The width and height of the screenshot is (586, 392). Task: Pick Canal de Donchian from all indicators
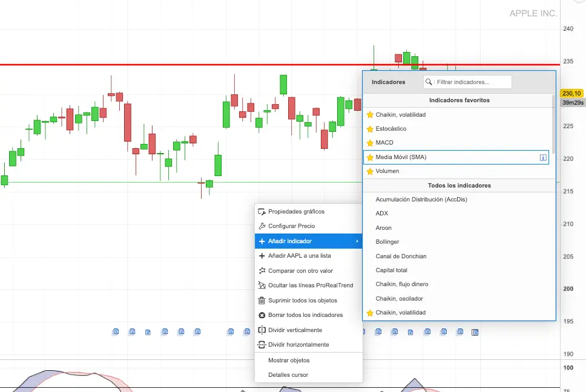pos(401,256)
